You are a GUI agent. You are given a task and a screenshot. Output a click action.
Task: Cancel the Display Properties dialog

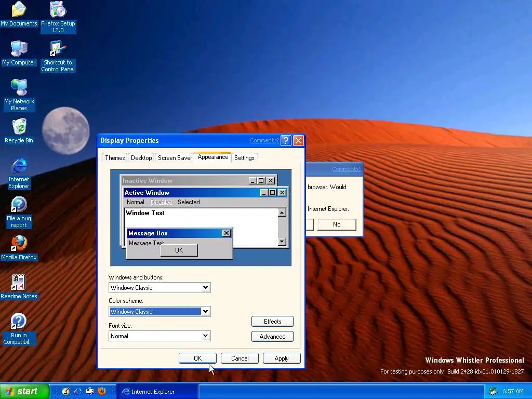(x=240, y=358)
